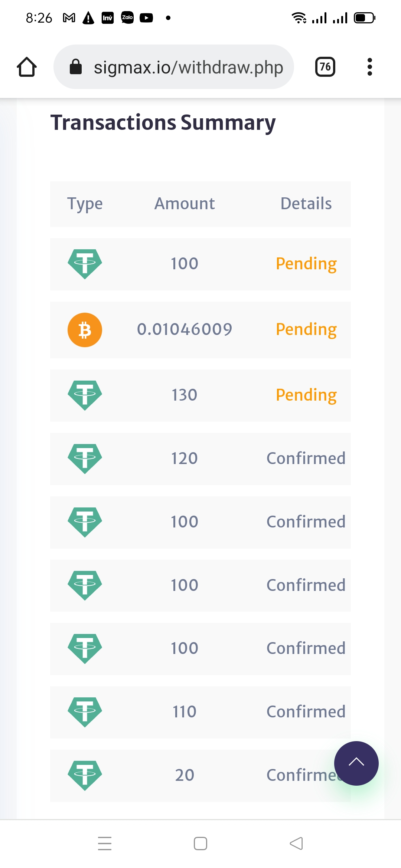The width and height of the screenshot is (401, 868).
Task: Open the tab switcher showing 76 tabs
Action: [325, 67]
